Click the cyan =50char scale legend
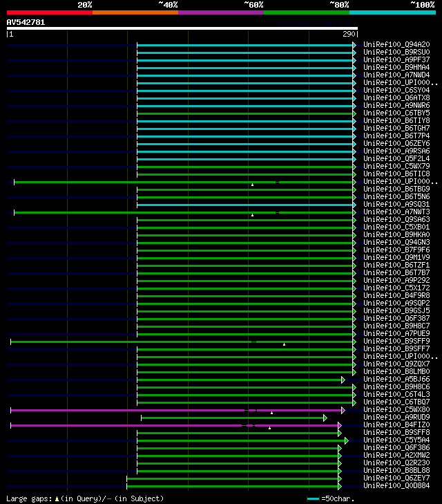 tap(331, 499)
